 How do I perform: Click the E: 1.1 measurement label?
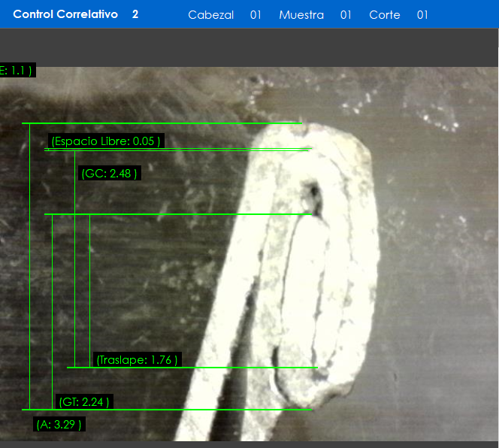coord(17,71)
